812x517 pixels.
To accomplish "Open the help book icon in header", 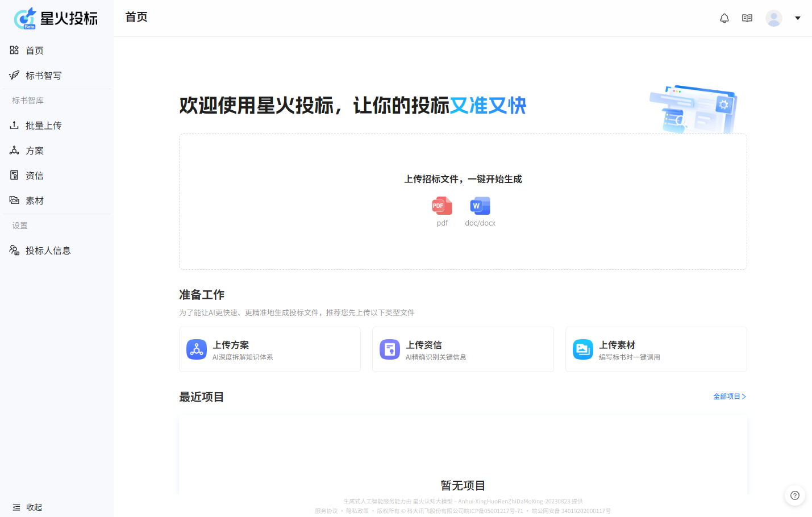I will (x=747, y=18).
